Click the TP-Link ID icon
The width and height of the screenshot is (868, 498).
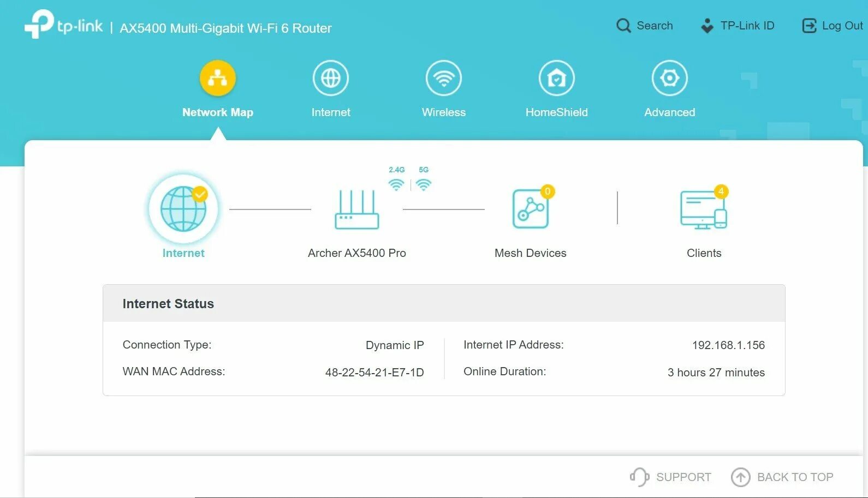point(707,26)
